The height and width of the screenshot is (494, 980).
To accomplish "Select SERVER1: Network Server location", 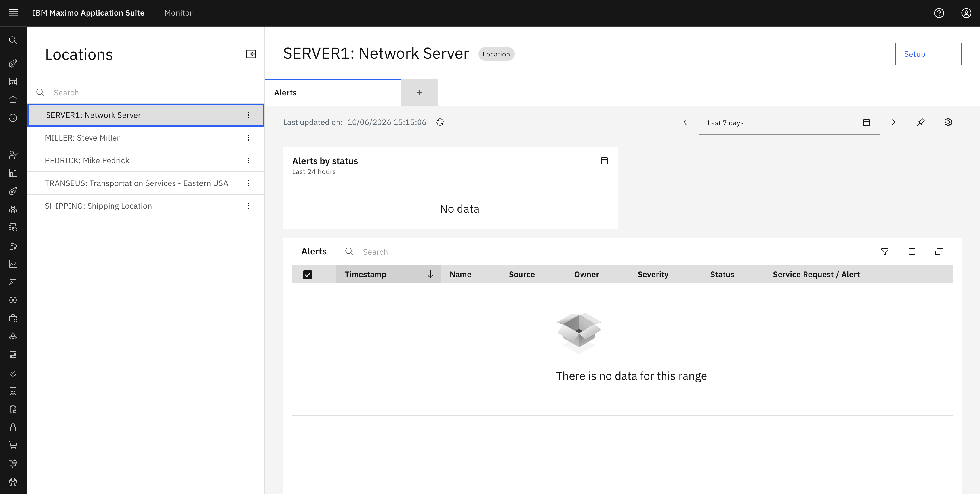I will pyautogui.click(x=146, y=115).
